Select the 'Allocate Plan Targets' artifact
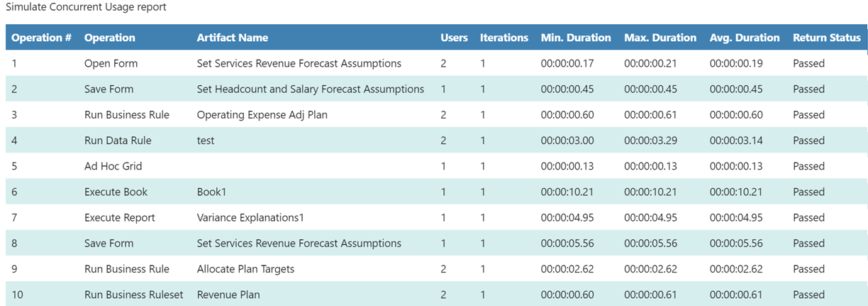Viewport: 868px width, 306px height. click(x=245, y=269)
